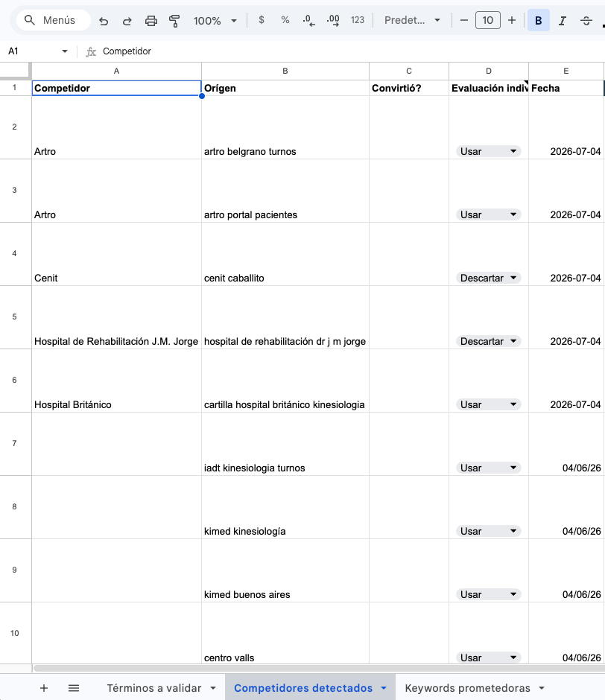This screenshot has height=700, width=605.
Task: Click the redo arrow icon
Action: click(x=127, y=21)
